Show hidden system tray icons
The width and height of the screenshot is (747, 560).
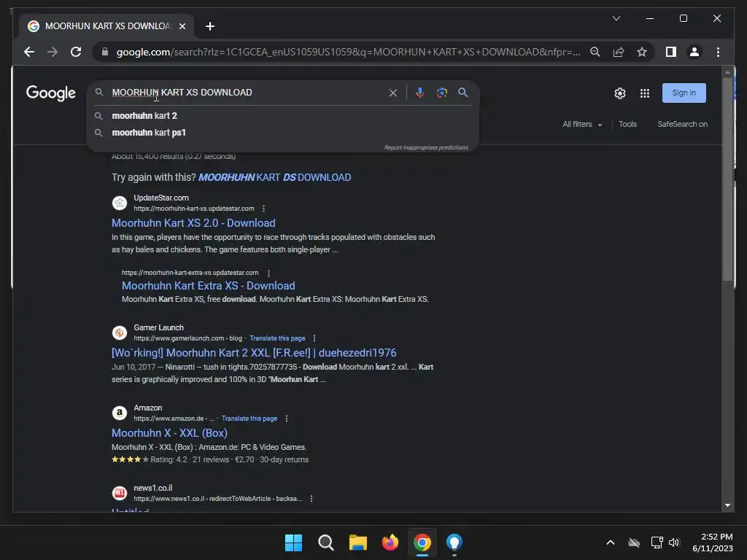click(x=611, y=542)
